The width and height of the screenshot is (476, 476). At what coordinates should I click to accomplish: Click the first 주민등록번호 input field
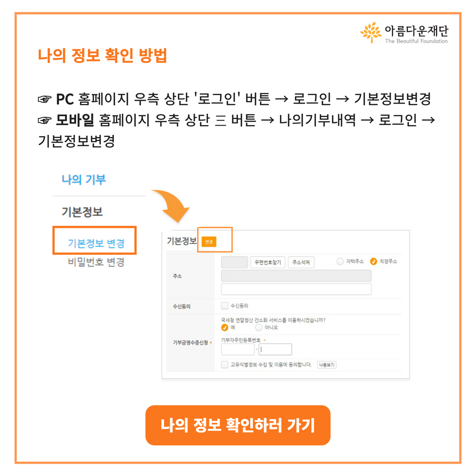click(238, 350)
